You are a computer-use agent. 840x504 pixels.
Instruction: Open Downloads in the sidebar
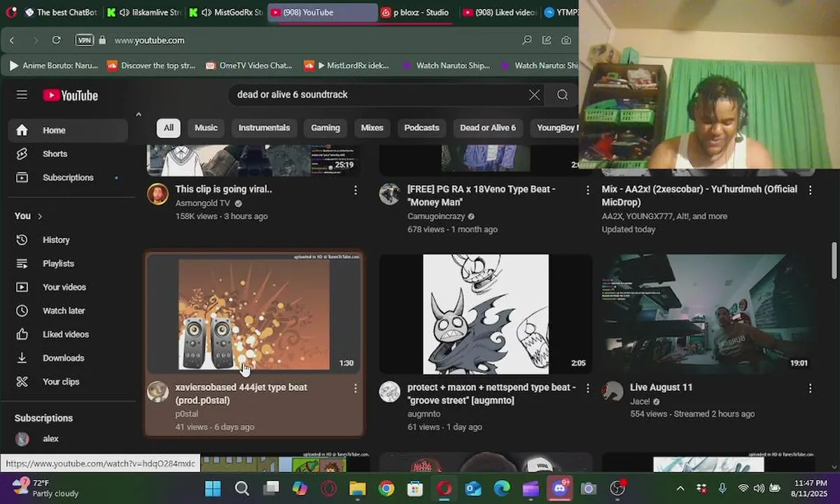pos(68,358)
